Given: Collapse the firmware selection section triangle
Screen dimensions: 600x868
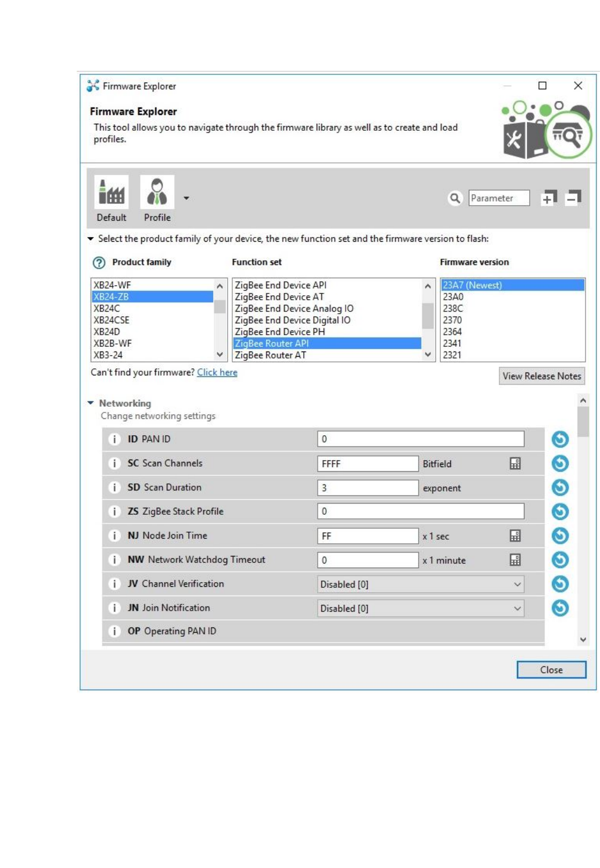Looking at the screenshot, I should point(91,239).
